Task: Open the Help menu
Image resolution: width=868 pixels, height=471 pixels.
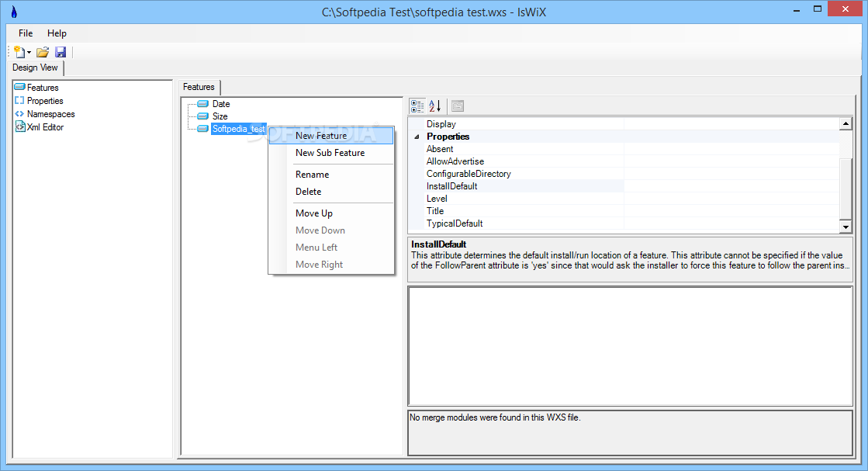Action: coord(57,33)
